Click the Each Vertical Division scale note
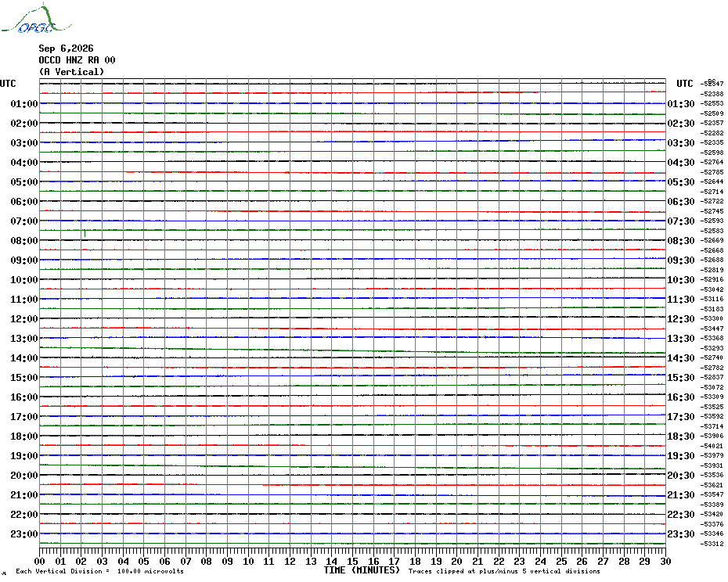Viewport: 728px width, 582px height. point(100,571)
